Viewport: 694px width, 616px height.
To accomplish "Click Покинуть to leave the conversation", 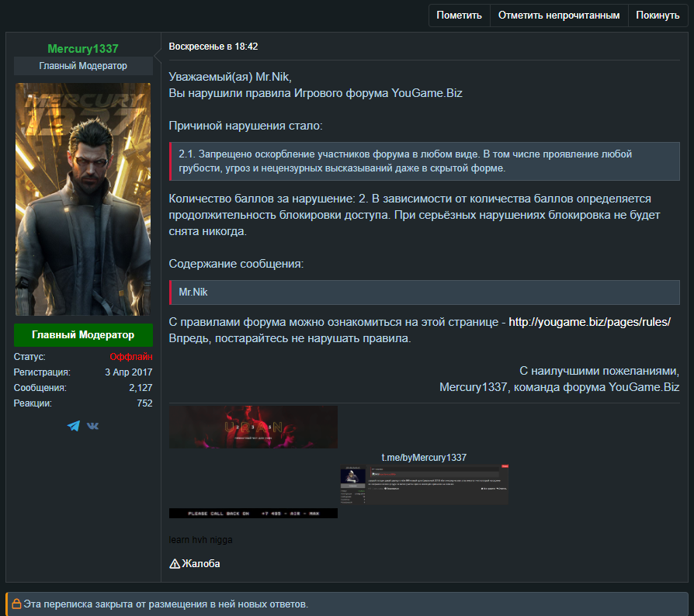I will pyautogui.click(x=658, y=16).
